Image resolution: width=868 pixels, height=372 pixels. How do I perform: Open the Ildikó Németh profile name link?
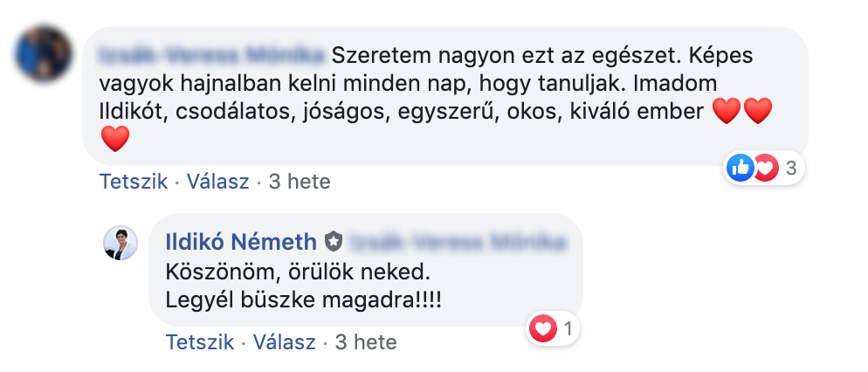pos(241,239)
